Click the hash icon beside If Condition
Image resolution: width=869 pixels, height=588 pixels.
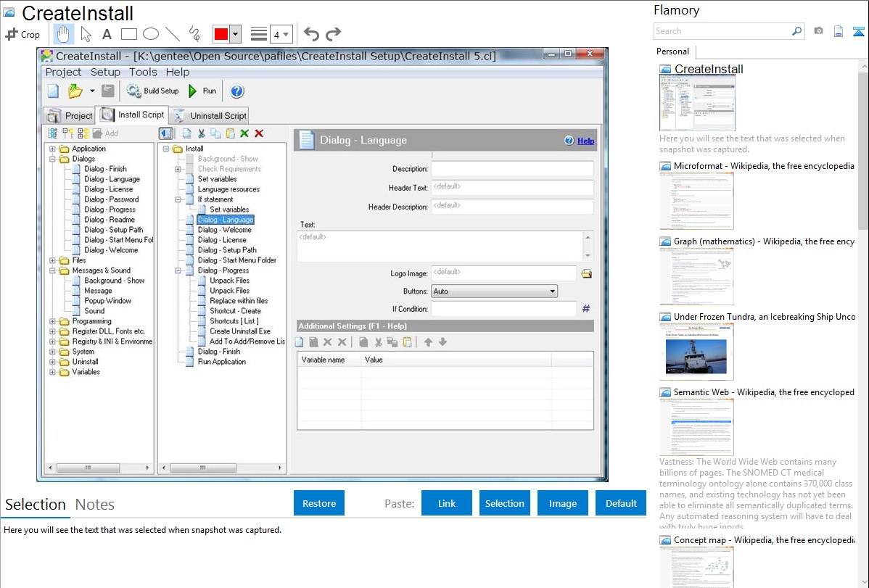(586, 309)
